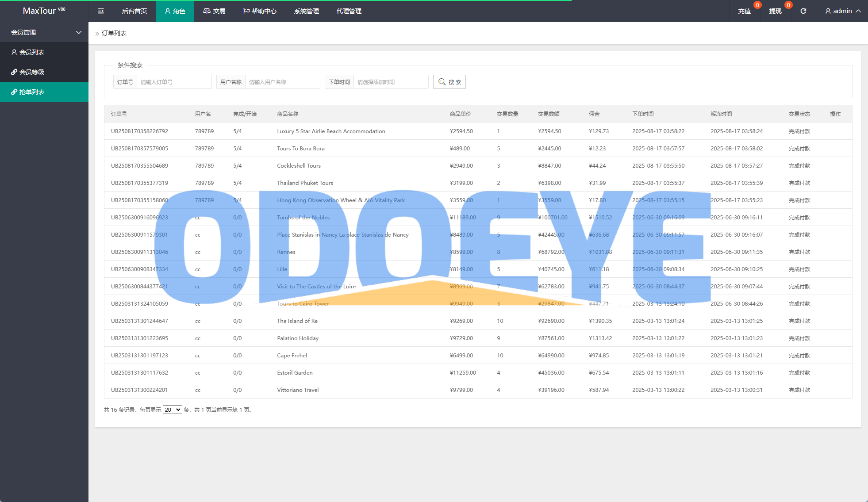Viewport: 868px width, 502px height.
Task: Click the 用户名称 input field
Action: pyautogui.click(x=282, y=82)
